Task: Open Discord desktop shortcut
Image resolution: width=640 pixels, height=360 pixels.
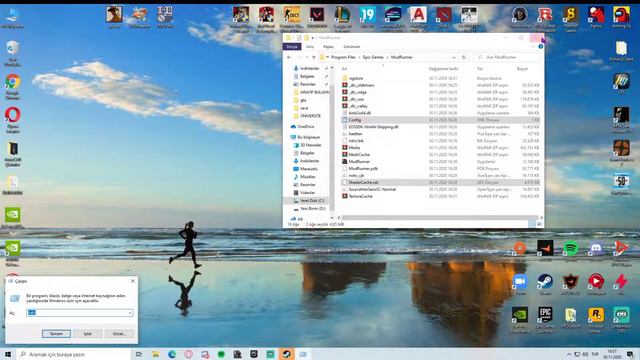Action: pyautogui.click(x=596, y=249)
